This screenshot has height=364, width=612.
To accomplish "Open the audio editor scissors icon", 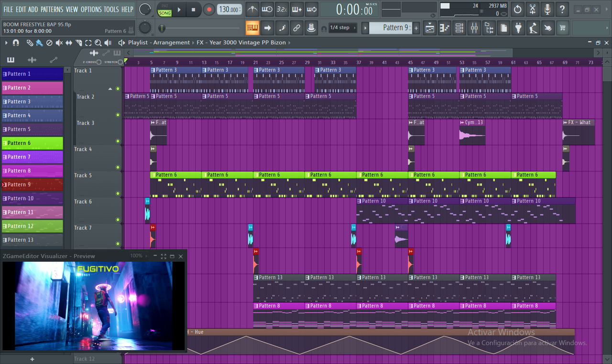I will pyautogui.click(x=533, y=9).
